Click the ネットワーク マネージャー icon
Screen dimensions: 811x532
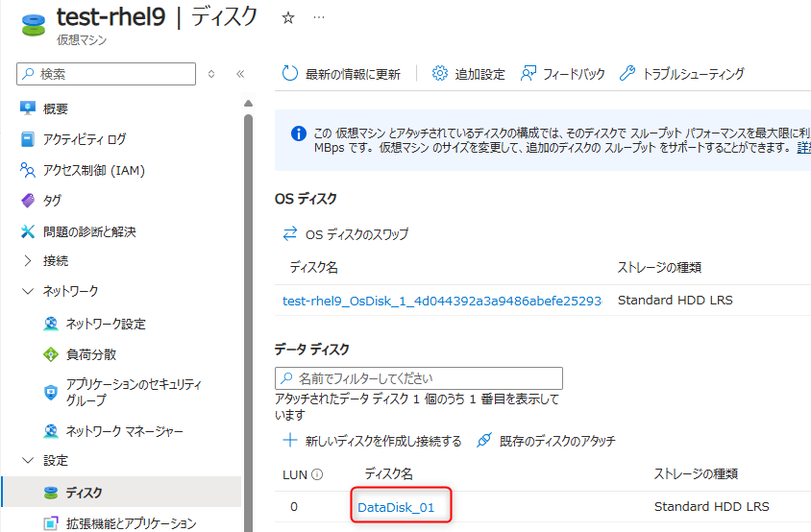pyautogui.click(x=51, y=430)
